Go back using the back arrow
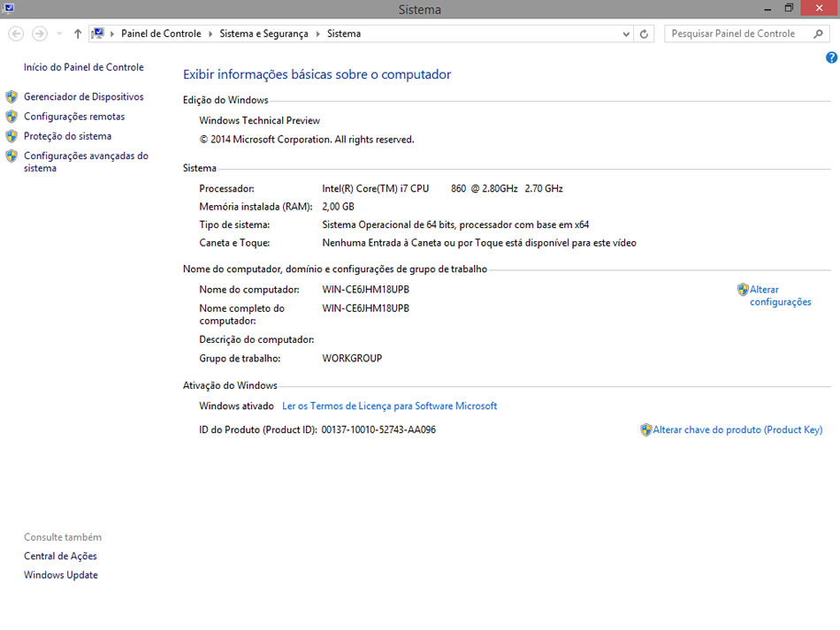 (x=16, y=34)
